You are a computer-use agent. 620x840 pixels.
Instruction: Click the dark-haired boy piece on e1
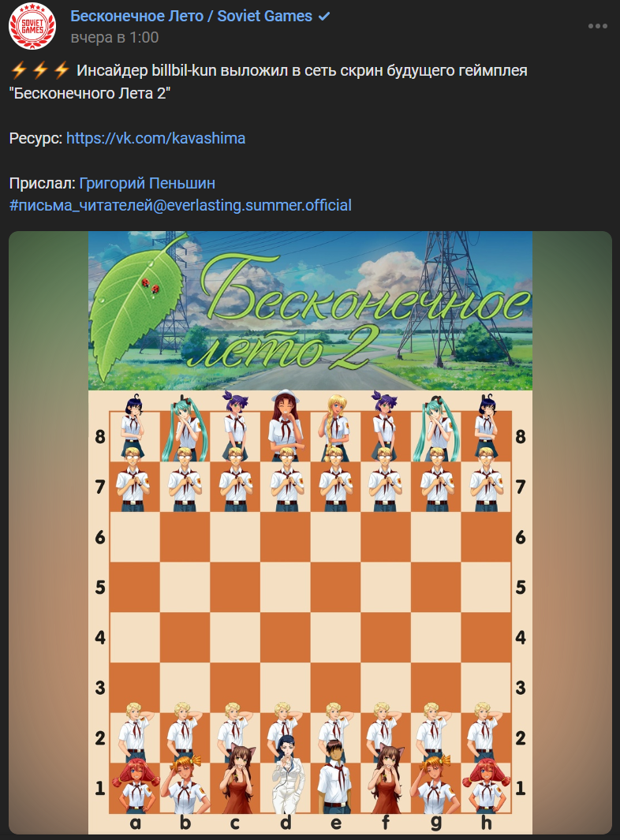point(335,776)
